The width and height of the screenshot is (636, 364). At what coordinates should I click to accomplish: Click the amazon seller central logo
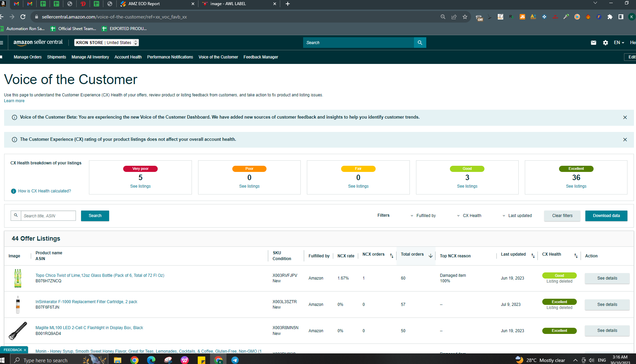38,42
